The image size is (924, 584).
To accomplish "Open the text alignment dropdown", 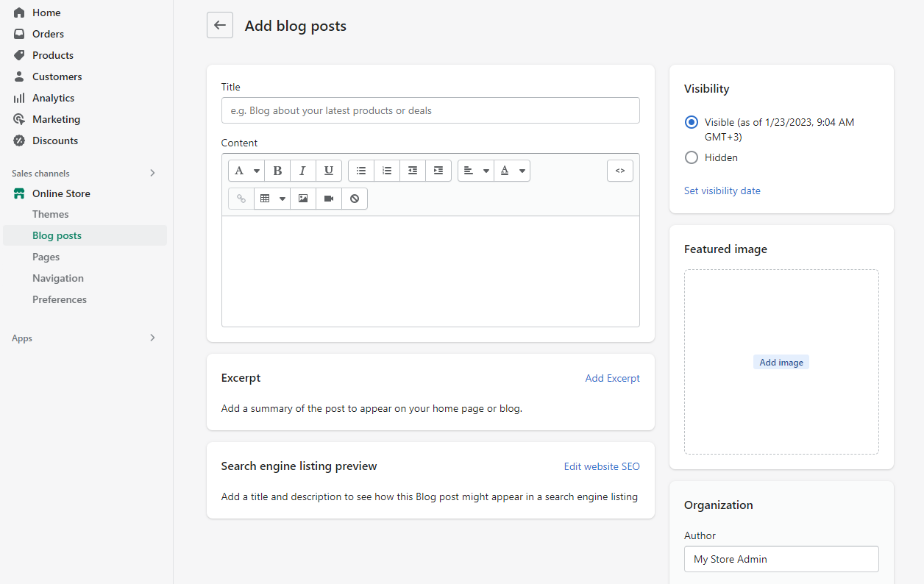I will [476, 171].
